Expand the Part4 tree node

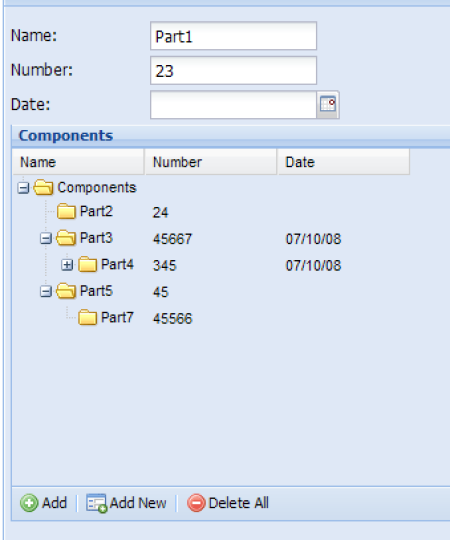67,265
